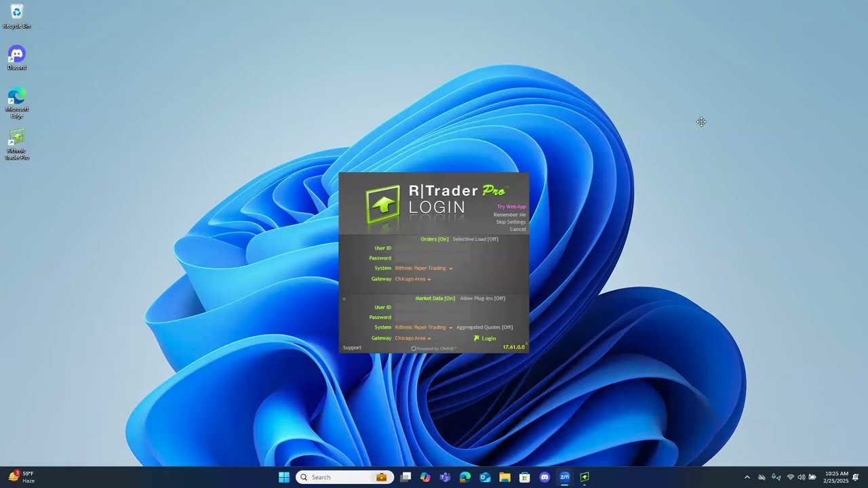Launch Copilot from the taskbar
Screen dimensions: 868x488
click(x=425, y=477)
